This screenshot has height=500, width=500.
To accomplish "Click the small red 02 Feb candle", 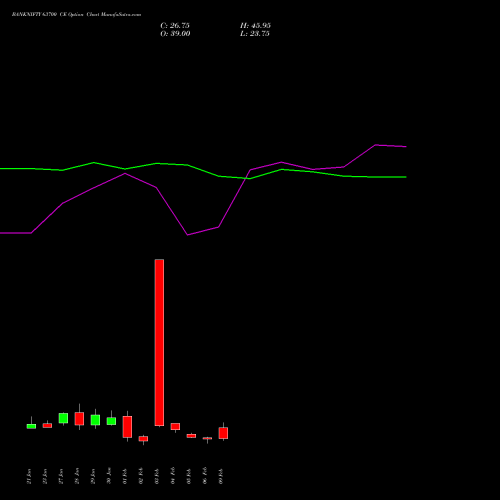I will point(143,439).
